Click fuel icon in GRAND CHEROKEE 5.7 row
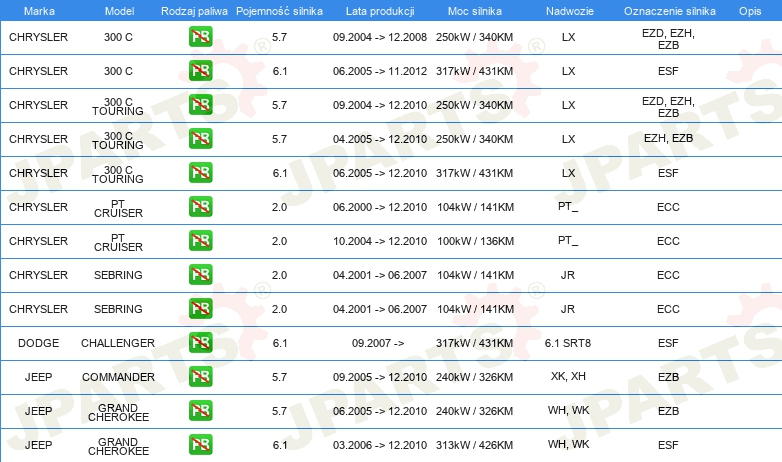This screenshot has width=782, height=462. click(x=200, y=410)
